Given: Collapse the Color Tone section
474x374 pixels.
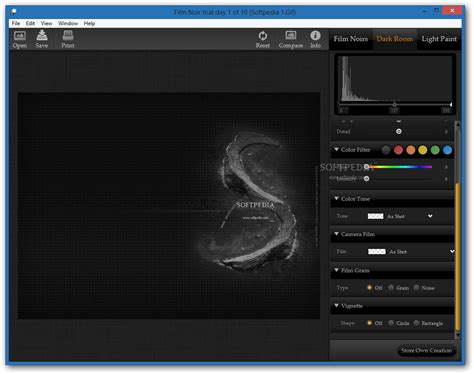Looking at the screenshot, I should pyautogui.click(x=337, y=198).
